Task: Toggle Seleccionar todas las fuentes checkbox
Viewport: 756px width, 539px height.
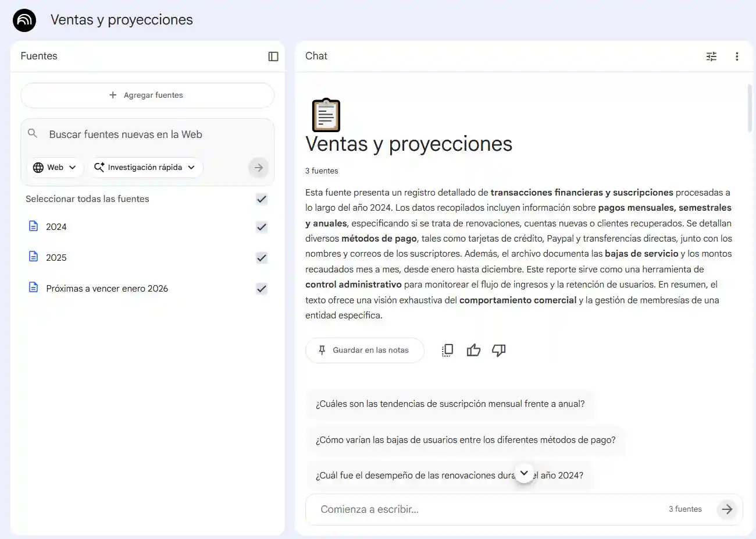Action: click(x=262, y=199)
